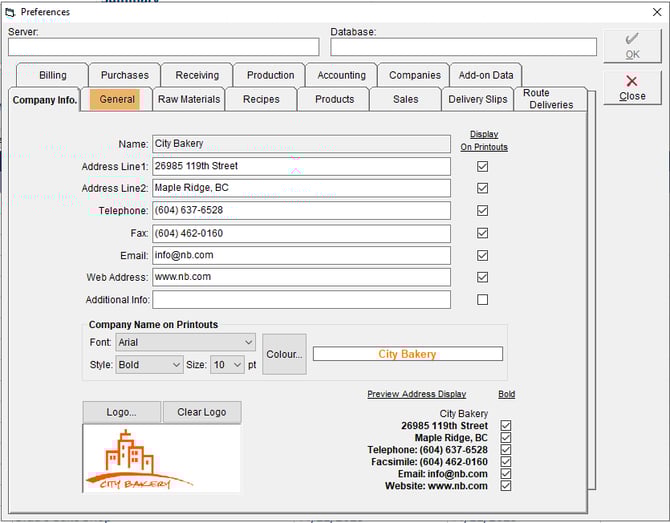
Task: Open the font Size dropdown
Action: (x=226, y=365)
